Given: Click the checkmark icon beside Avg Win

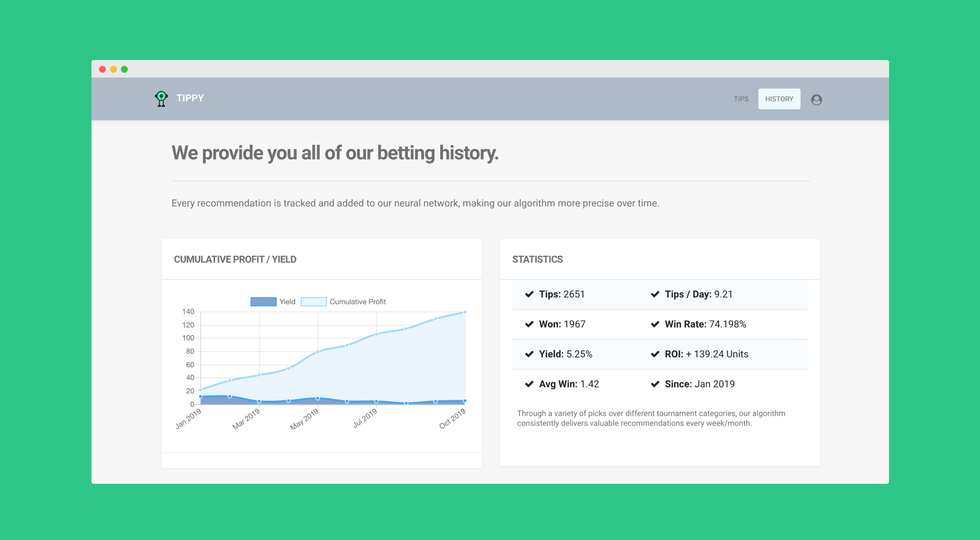Looking at the screenshot, I should (x=529, y=384).
